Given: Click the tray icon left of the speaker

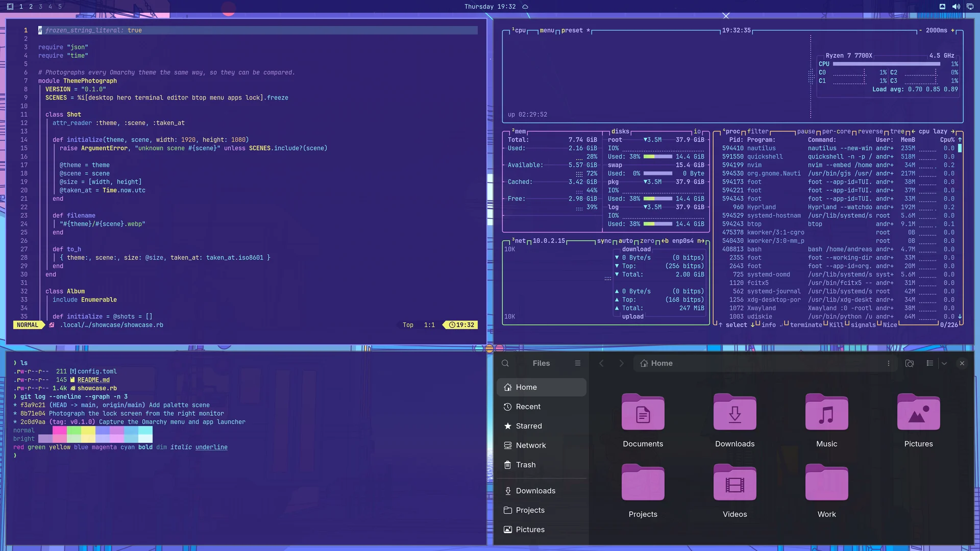Looking at the screenshot, I should [942, 7].
